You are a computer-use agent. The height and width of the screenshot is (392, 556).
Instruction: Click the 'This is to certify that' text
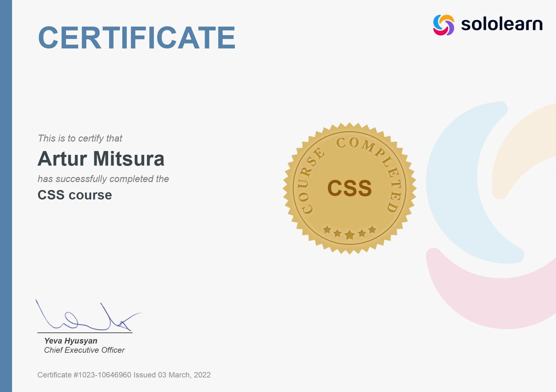[80, 139]
